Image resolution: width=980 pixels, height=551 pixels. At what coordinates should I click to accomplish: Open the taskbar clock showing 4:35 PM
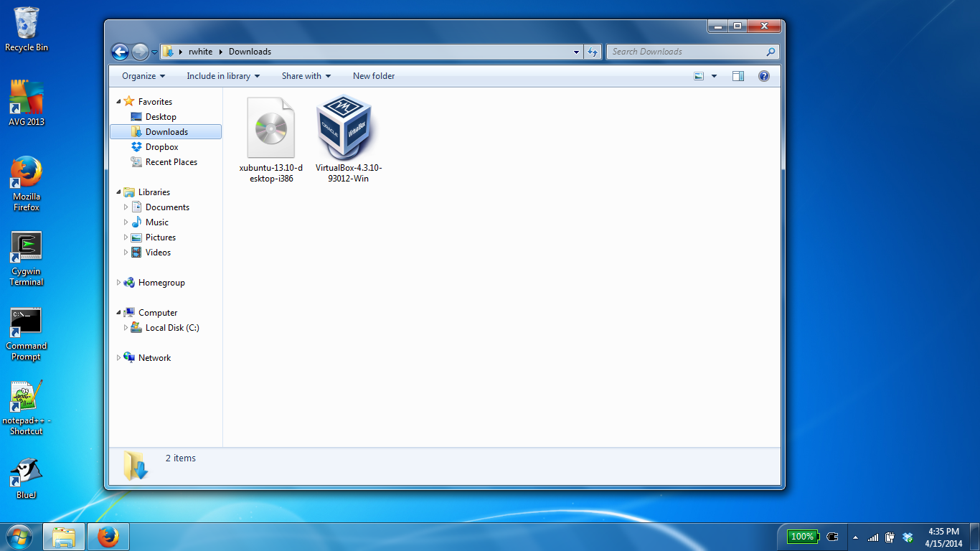(x=943, y=537)
